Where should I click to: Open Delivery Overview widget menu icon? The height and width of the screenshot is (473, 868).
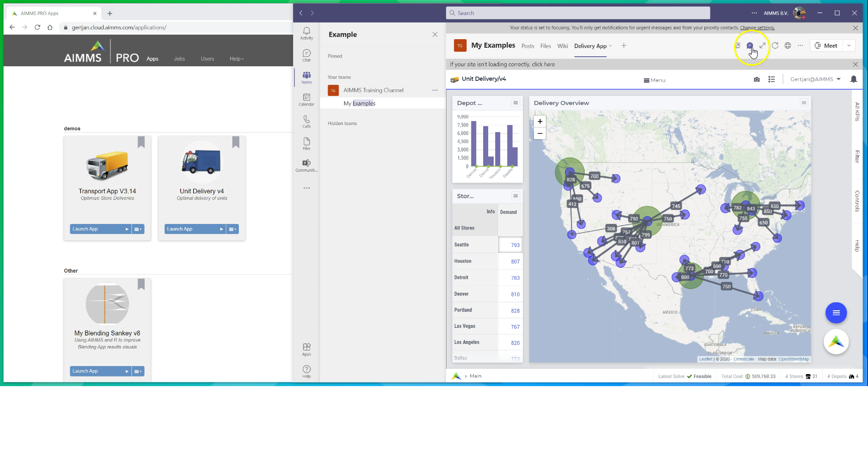pyautogui.click(x=804, y=102)
